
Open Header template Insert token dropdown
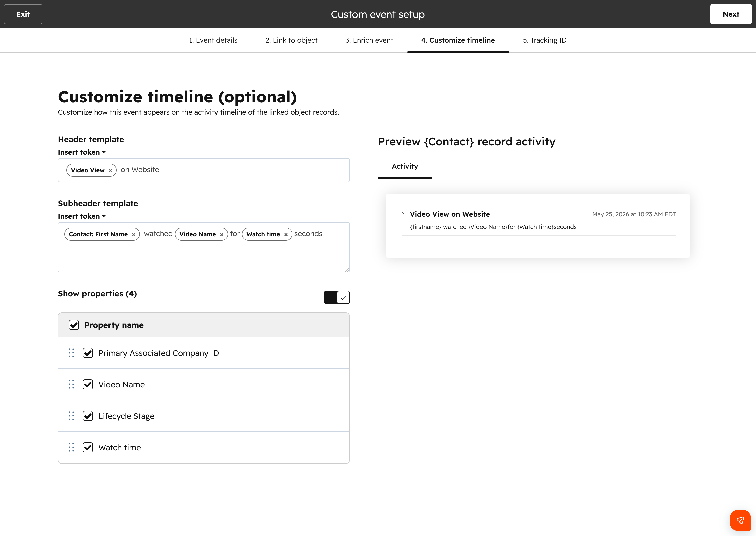coord(82,152)
